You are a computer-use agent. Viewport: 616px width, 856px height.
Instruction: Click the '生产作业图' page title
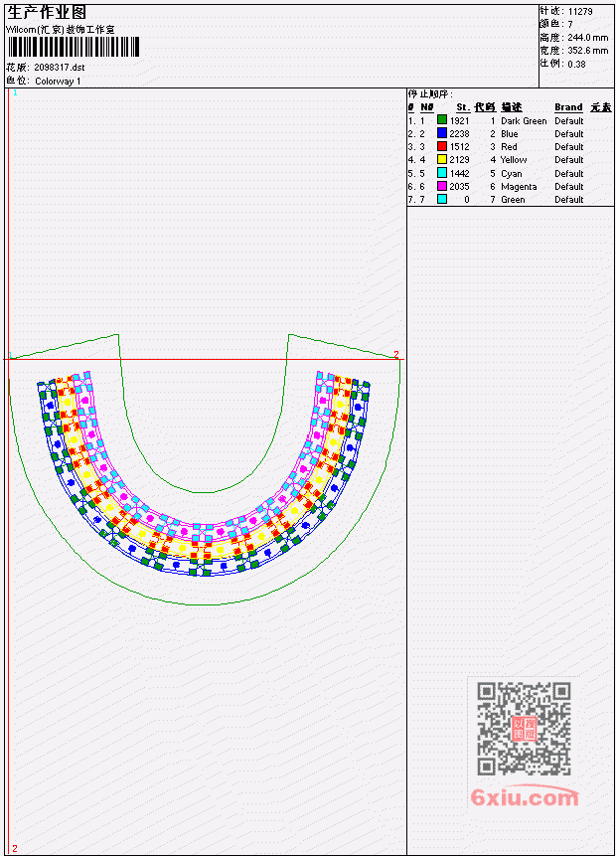(x=47, y=12)
